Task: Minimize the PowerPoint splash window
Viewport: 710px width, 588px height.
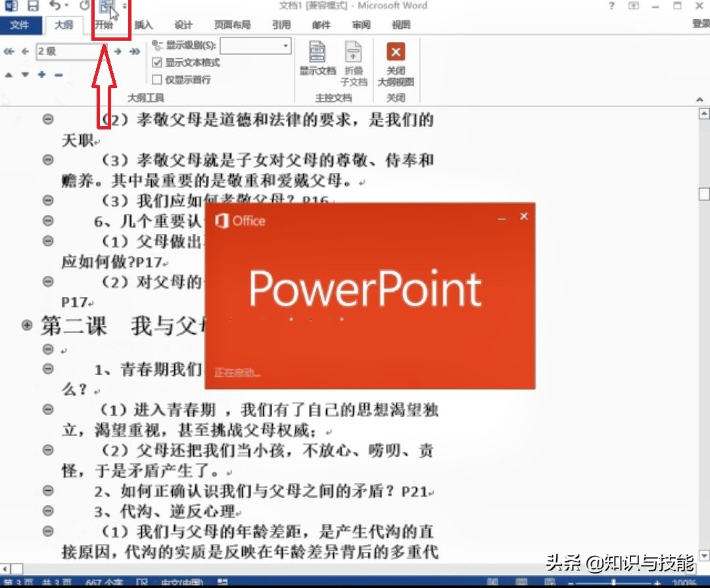Action: coord(502,218)
